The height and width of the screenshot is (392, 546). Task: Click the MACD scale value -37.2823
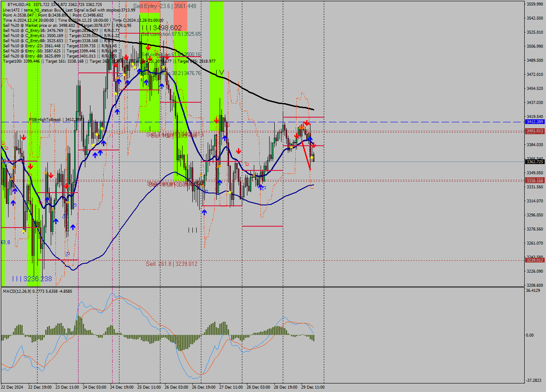pos(534,380)
